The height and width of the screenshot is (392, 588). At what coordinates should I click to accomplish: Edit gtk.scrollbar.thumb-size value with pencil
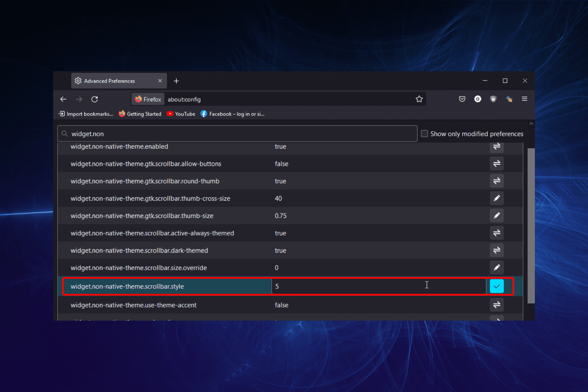click(x=496, y=216)
